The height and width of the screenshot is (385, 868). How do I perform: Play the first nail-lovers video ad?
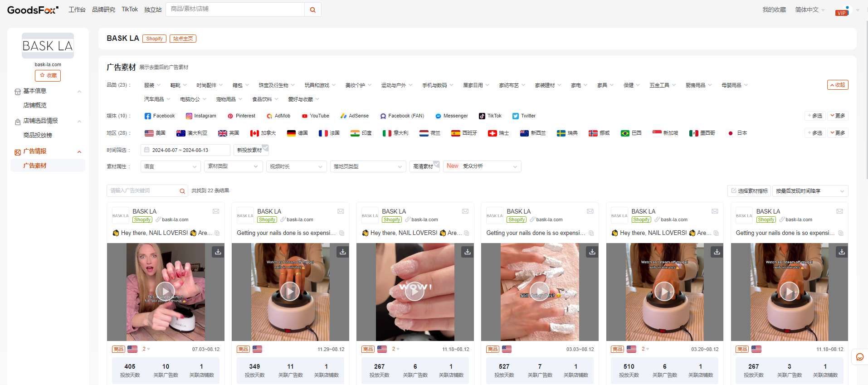[x=166, y=292]
